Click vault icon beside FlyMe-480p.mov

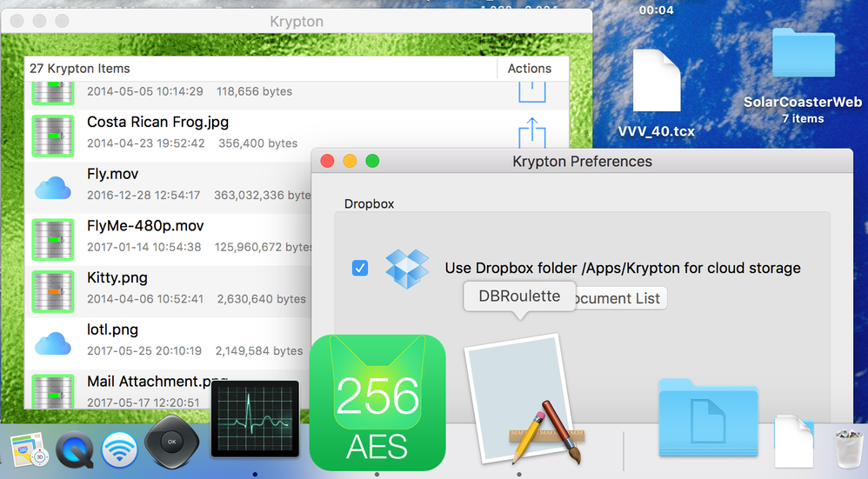(52, 240)
